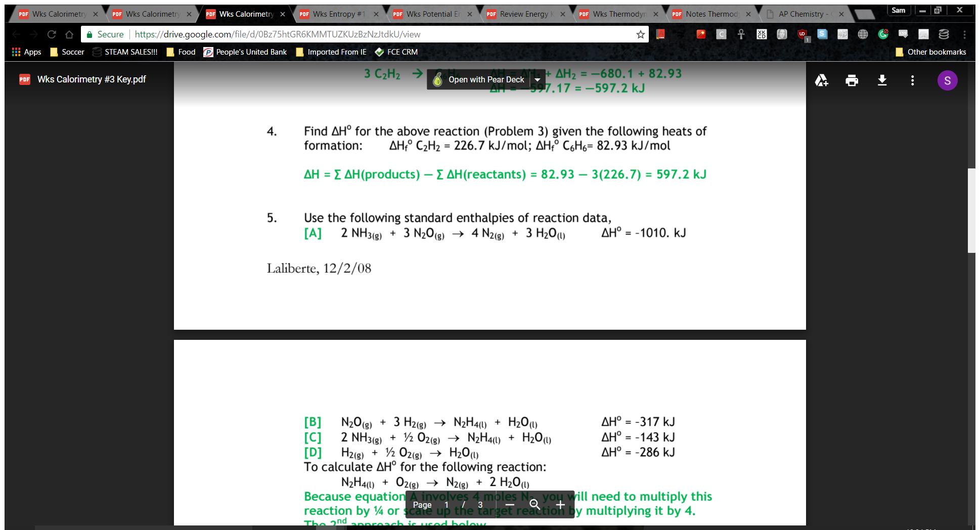Image resolution: width=980 pixels, height=530 pixels.
Task: Click the address bar URL
Action: (x=278, y=34)
